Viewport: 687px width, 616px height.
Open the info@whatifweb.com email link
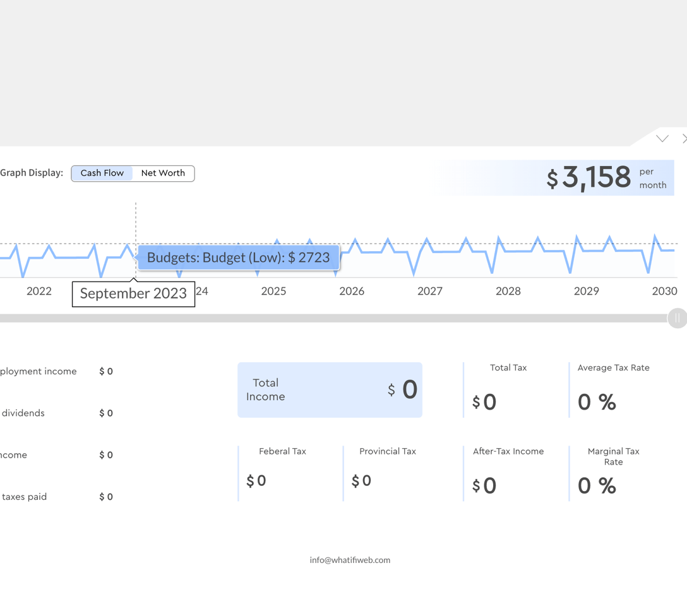[350, 560]
